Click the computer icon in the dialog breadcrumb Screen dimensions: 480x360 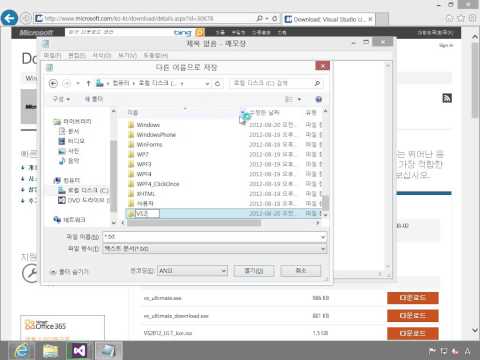click(100, 83)
